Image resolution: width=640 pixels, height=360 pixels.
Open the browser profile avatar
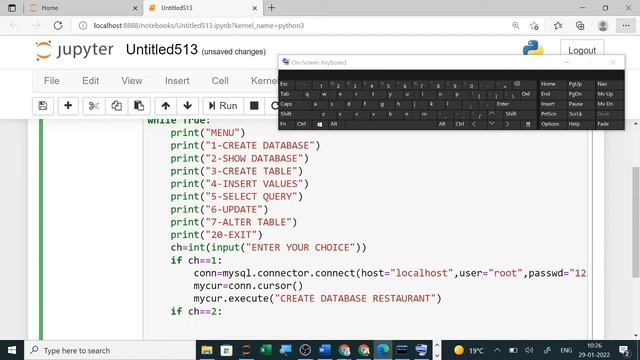pyautogui.click(x=602, y=25)
